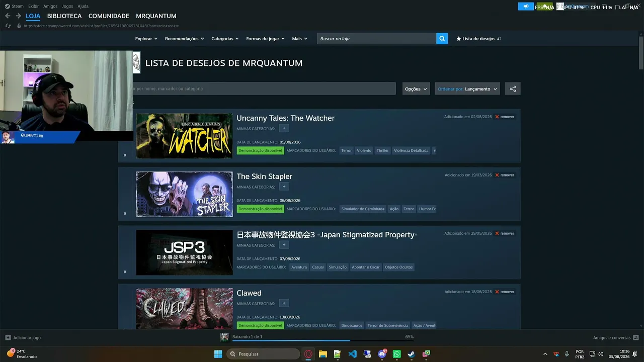Image resolution: width=644 pixels, height=362 pixels.
Task: Click the download progress bar
Action: pyautogui.click(x=322, y=341)
